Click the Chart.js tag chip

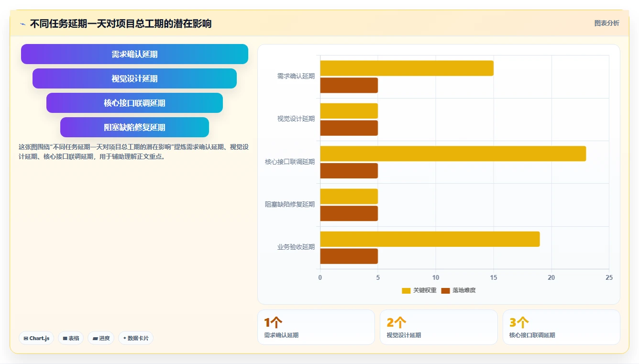point(37,338)
